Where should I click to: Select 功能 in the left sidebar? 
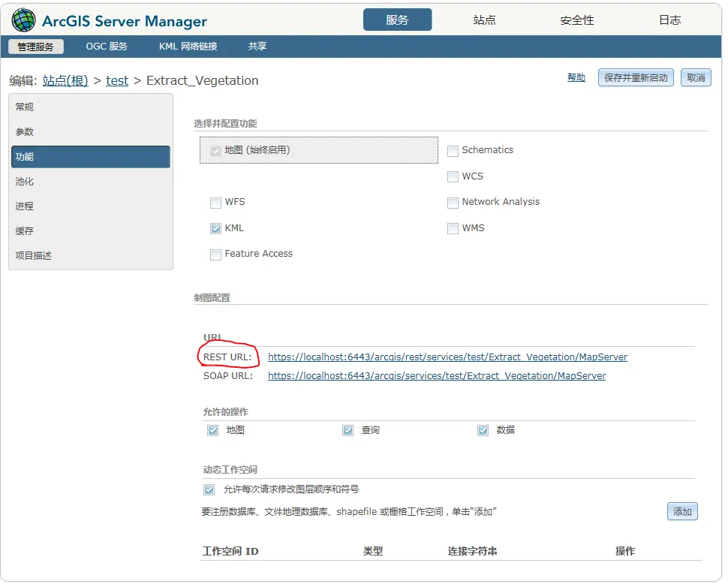91,157
